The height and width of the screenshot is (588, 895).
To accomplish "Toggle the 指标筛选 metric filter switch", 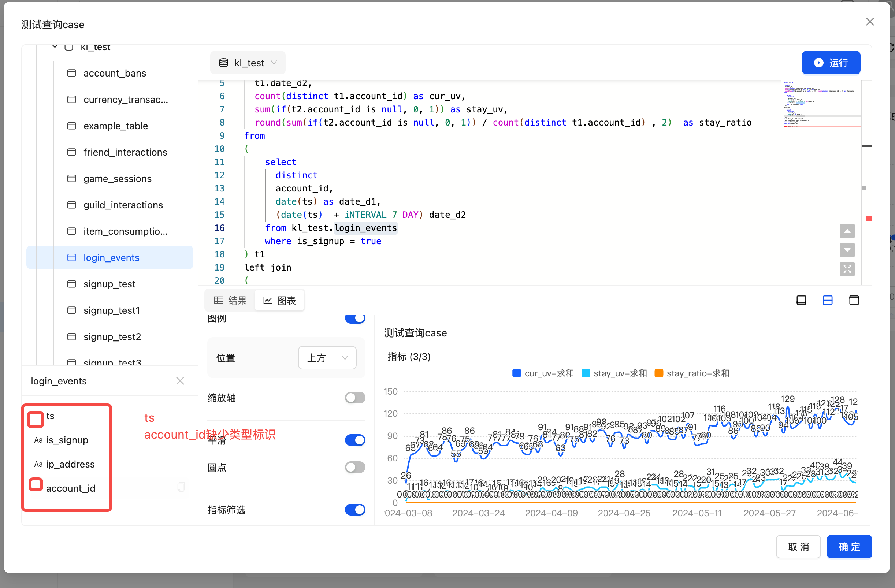I will [x=354, y=509].
